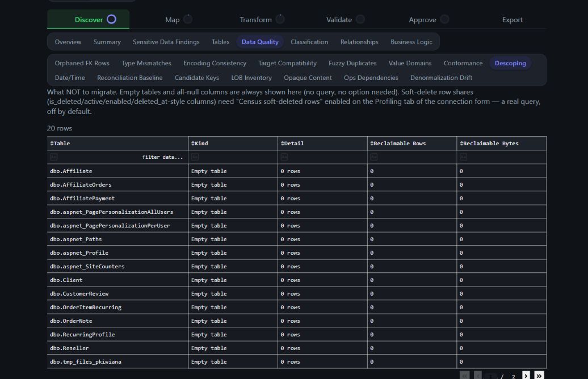Open Sensitive Data Findings tab
Screen dimensions: 588x379
pos(166,42)
